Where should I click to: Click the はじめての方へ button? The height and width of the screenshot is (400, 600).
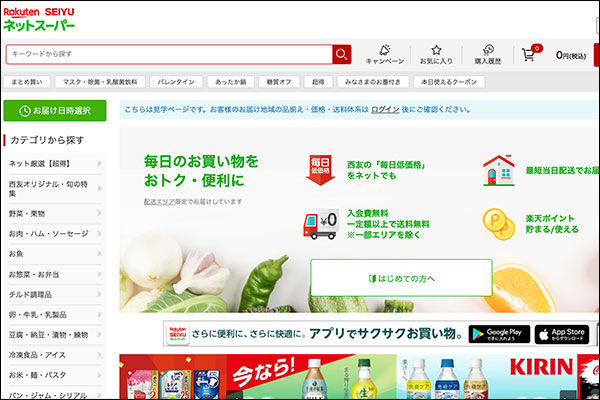pos(401,278)
